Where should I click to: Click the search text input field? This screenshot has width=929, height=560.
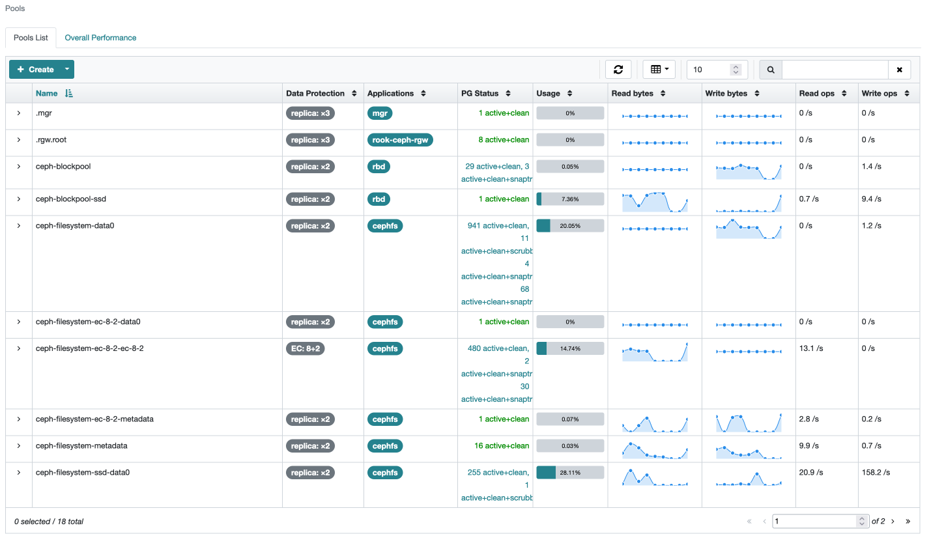click(835, 70)
